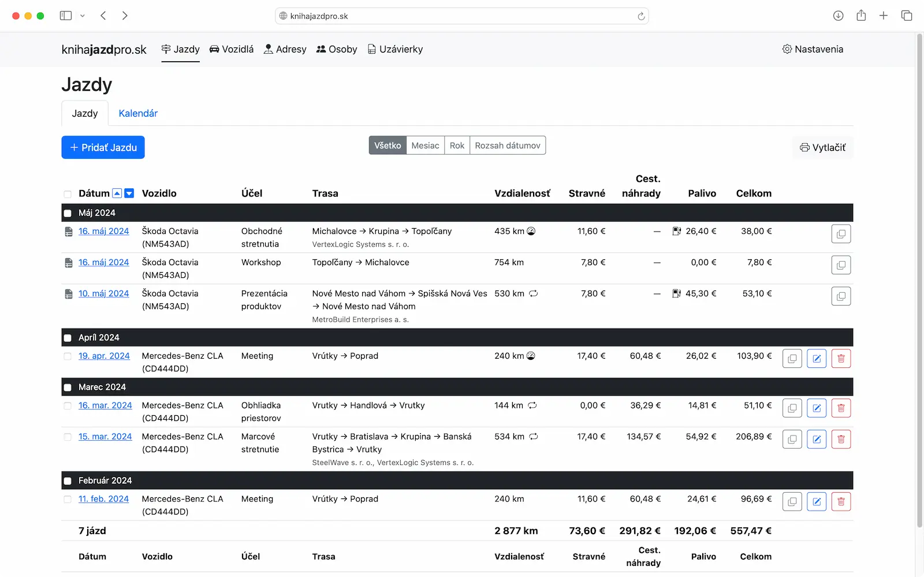This screenshot has height=577, width=924.
Task: Navigate to Osoby section
Action: point(337,49)
